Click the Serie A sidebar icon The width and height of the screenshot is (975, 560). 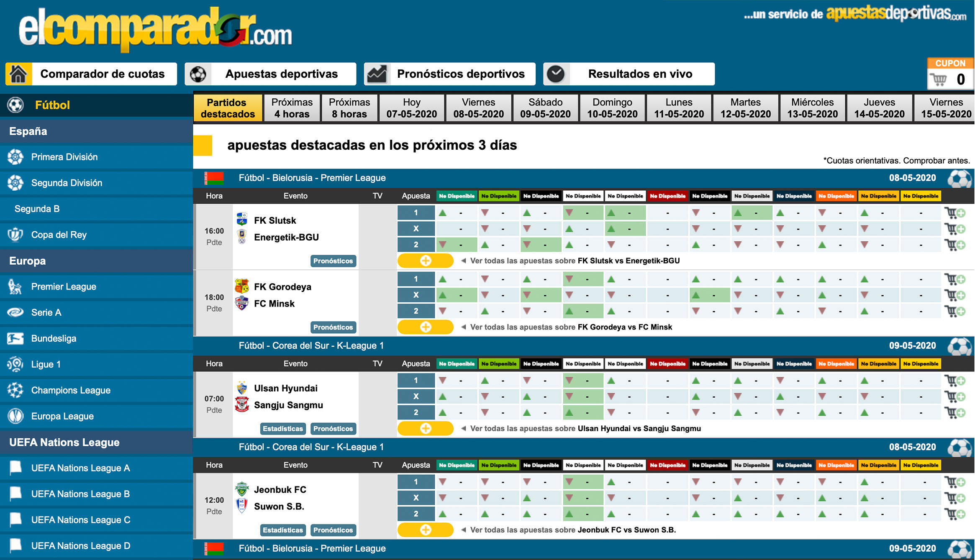[x=15, y=312]
